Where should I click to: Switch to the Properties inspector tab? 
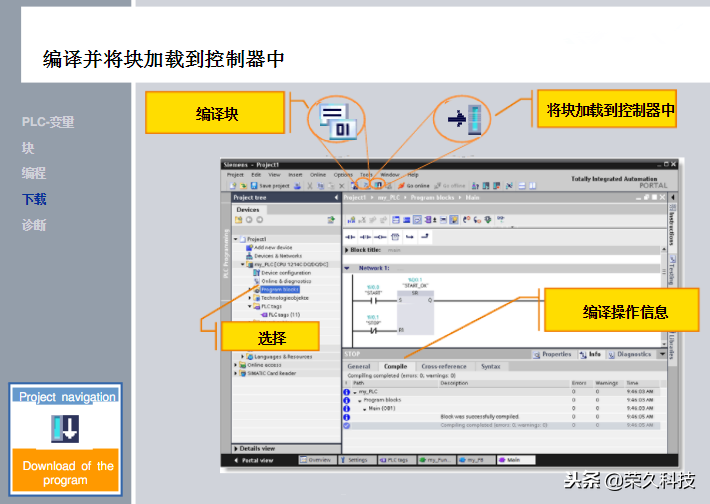(x=552, y=354)
